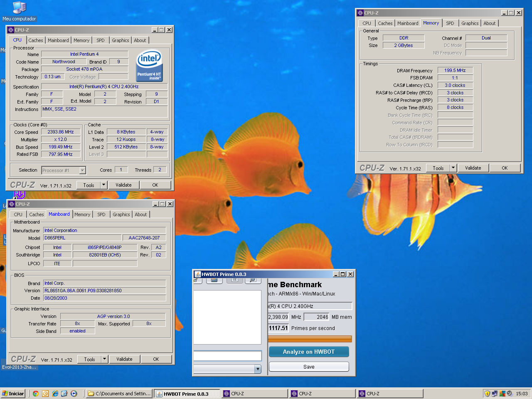532x399 pixels.
Task: Click Southbridge 82801EB (ICH5) field
Action: click(105, 255)
